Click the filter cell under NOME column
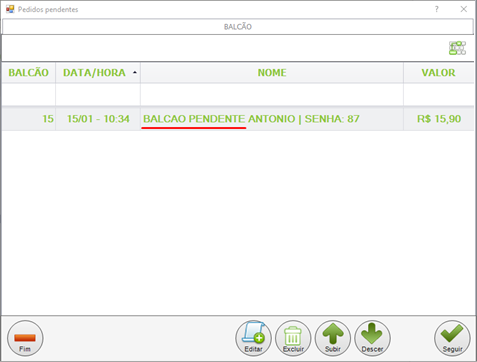 272,95
